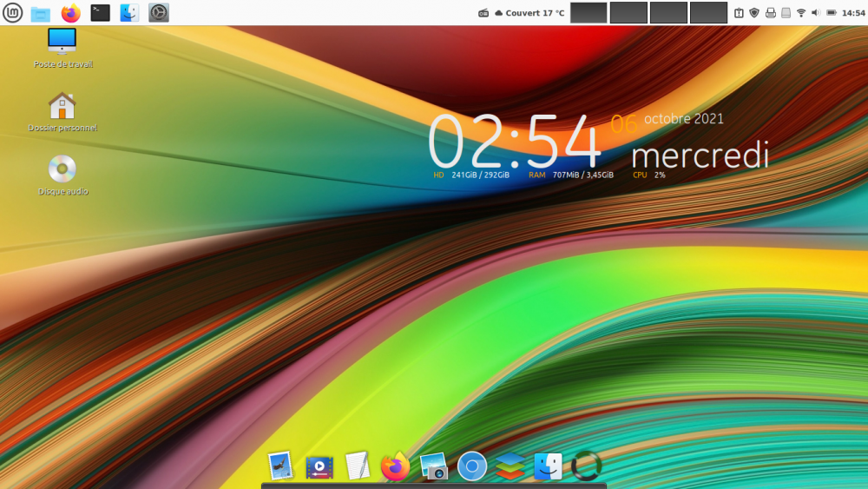Open the printer applet in system tray
The width and height of the screenshot is (868, 489).
pos(770,13)
